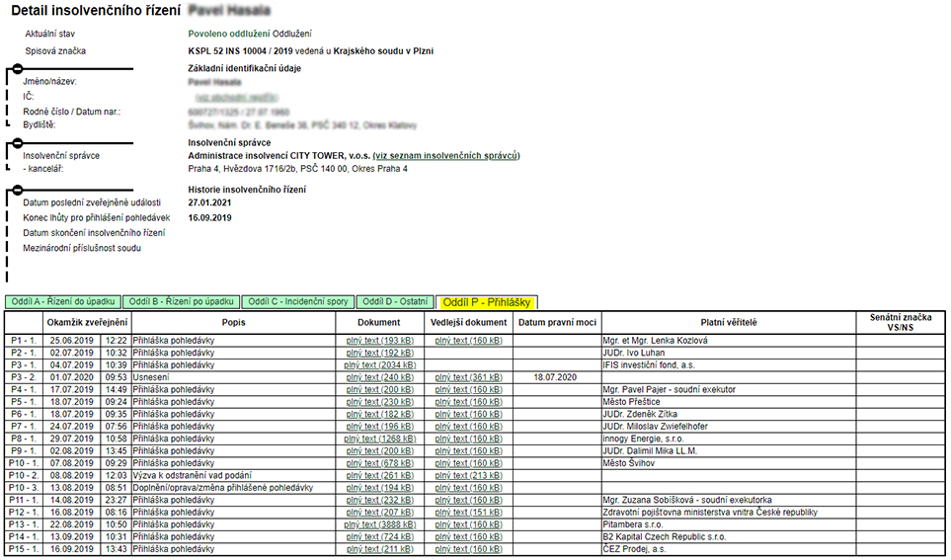Screen dimensions: 951x560
Task: Open plný text (1268 kB) for innogy Energie
Action: [x=379, y=439]
